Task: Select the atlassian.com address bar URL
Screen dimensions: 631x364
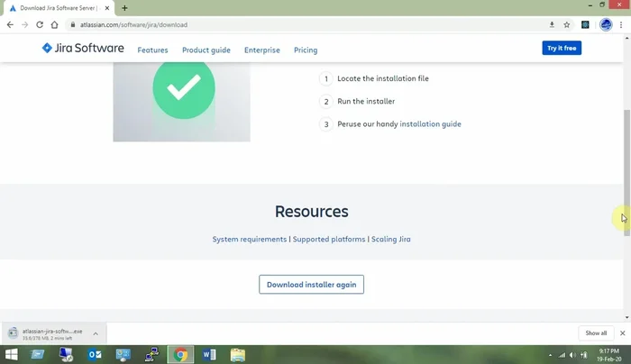Action: 133,25
